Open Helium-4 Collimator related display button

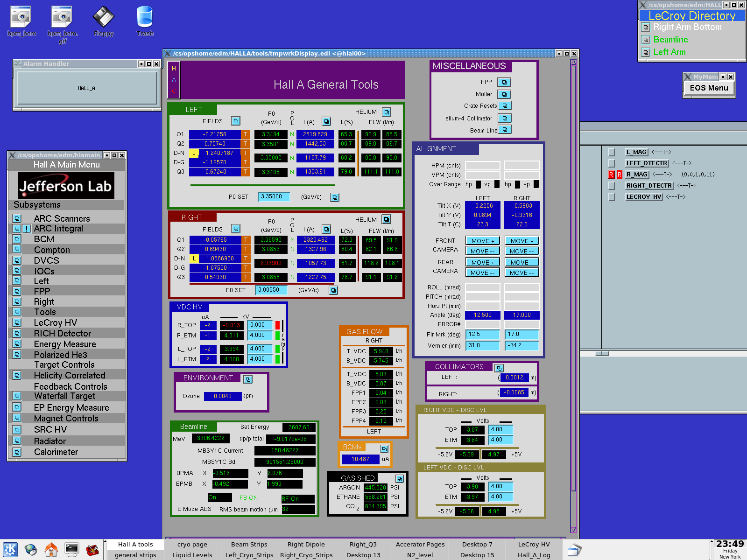(505, 118)
